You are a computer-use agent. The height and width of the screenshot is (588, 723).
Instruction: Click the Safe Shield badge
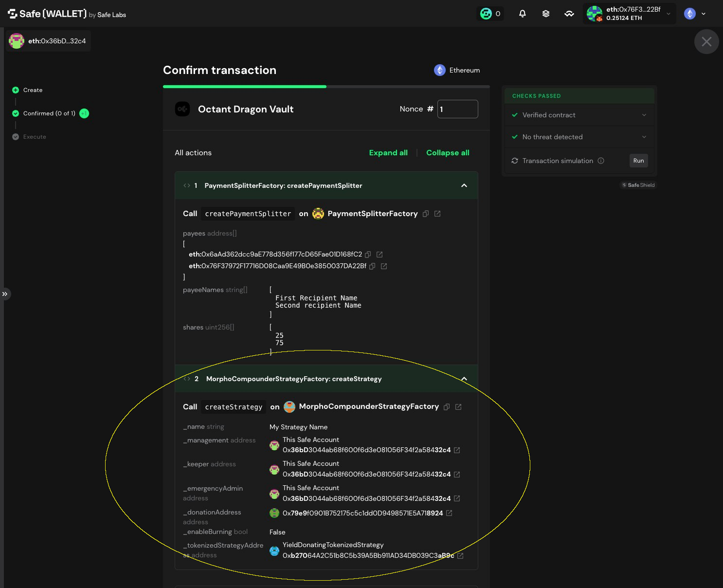coord(638,185)
